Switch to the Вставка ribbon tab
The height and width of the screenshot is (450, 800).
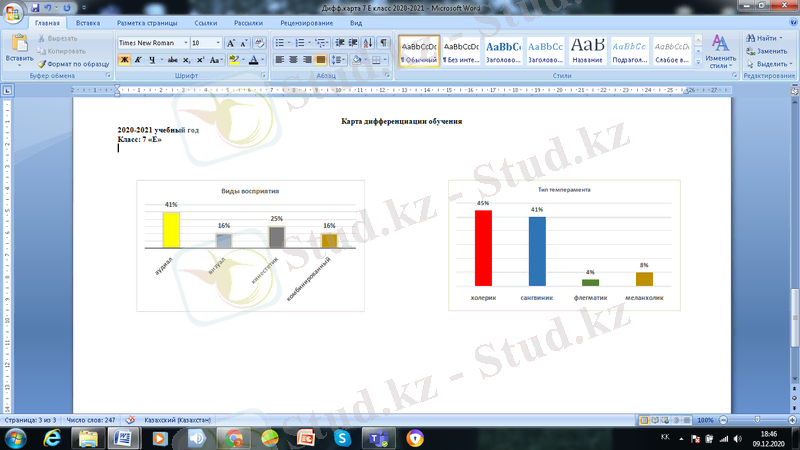pos(88,22)
